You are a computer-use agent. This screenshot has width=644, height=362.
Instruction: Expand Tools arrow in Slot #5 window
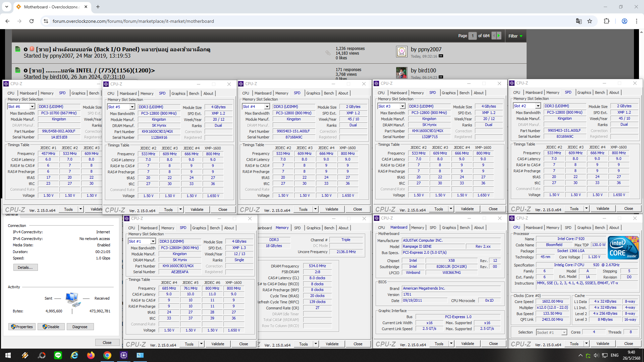pyautogui.click(x=180, y=209)
